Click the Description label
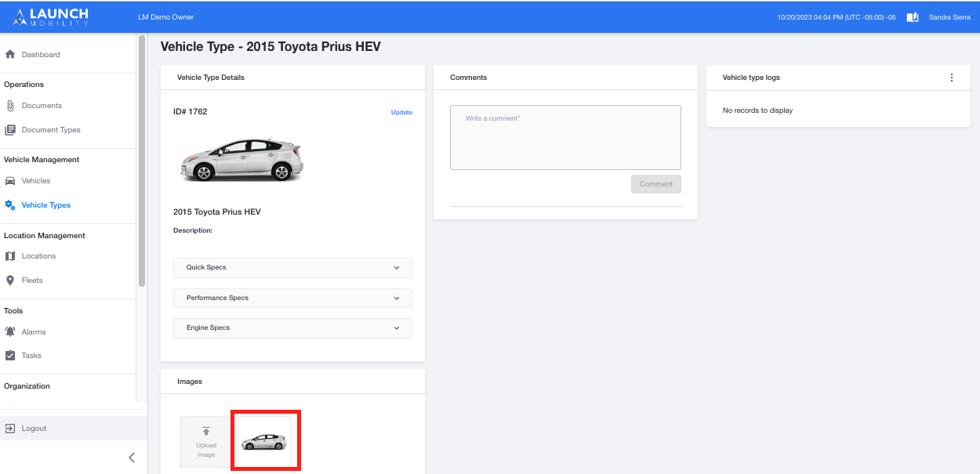This screenshot has height=474, width=980. coord(193,230)
